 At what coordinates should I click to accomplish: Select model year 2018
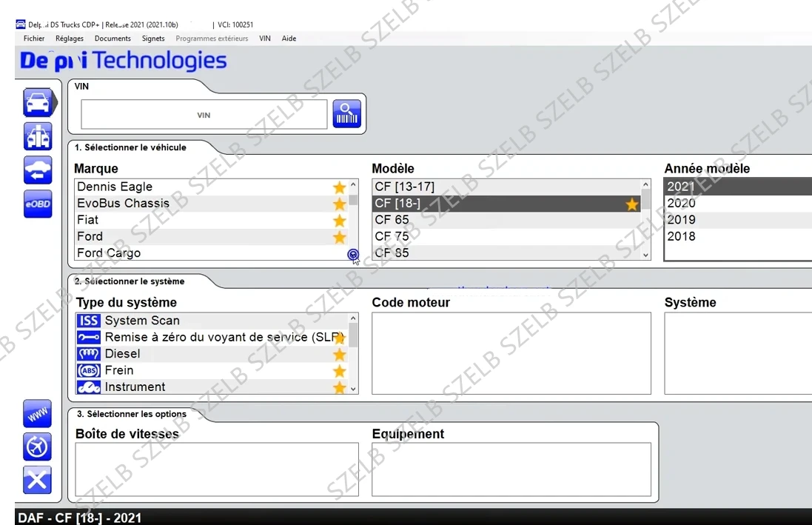pos(738,236)
